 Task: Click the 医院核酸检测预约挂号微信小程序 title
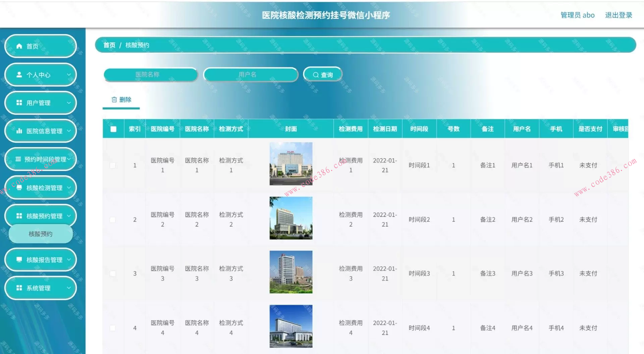click(x=326, y=15)
